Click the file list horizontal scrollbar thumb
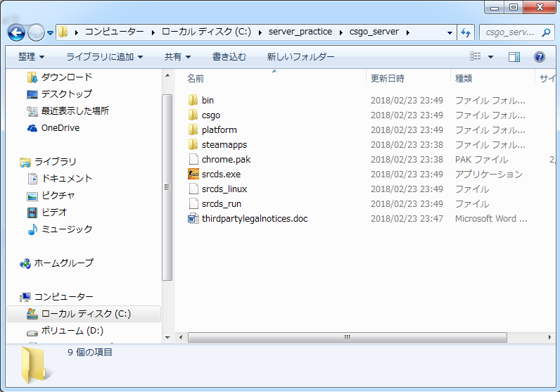The image size is (560, 392). click(x=347, y=337)
